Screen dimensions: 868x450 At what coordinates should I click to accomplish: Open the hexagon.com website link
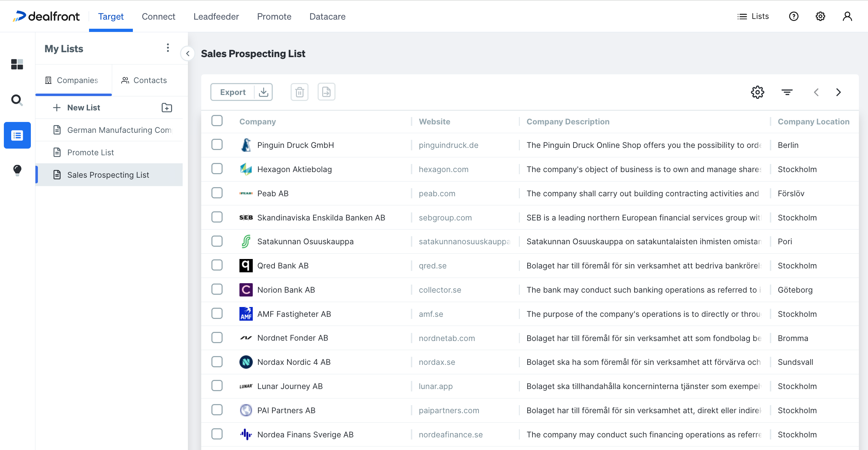(x=443, y=169)
